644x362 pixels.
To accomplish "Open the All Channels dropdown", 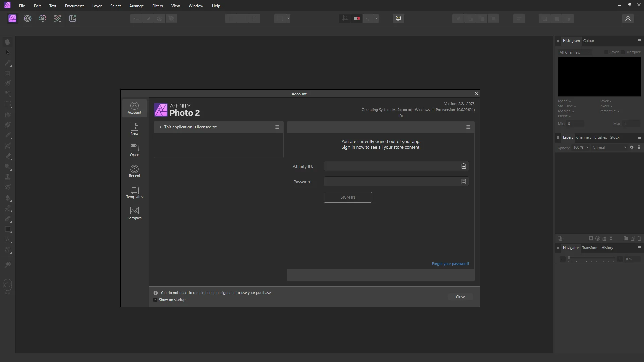I will click(x=575, y=52).
